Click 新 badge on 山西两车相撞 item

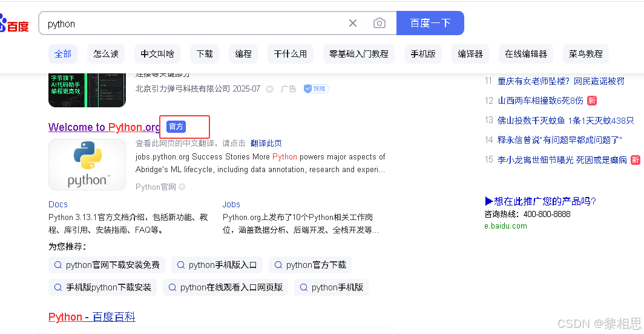click(x=591, y=101)
